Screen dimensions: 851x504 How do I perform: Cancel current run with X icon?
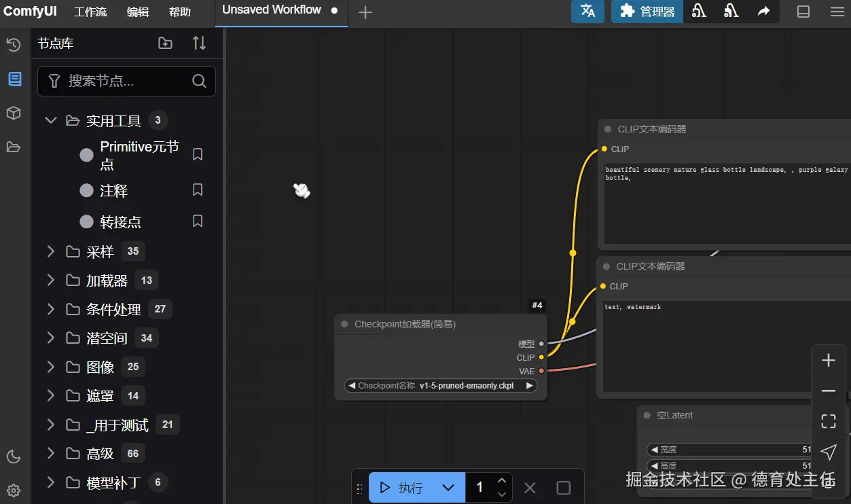point(530,488)
